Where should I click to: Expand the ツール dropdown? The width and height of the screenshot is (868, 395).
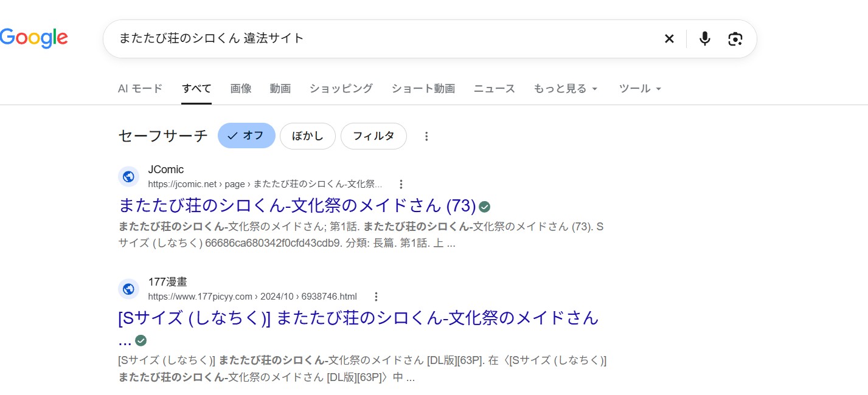pos(640,88)
